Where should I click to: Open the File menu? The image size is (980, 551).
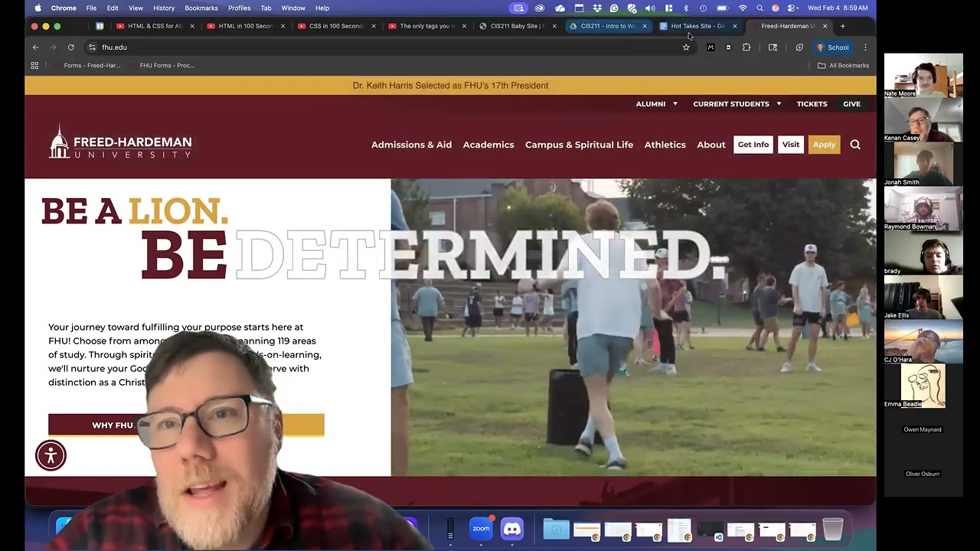click(x=91, y=8)
